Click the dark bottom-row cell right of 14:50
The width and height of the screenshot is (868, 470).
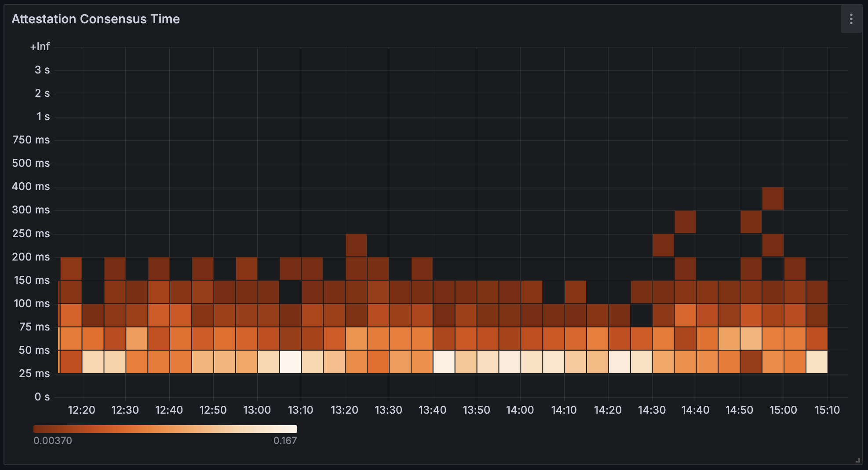click(751, 362)
